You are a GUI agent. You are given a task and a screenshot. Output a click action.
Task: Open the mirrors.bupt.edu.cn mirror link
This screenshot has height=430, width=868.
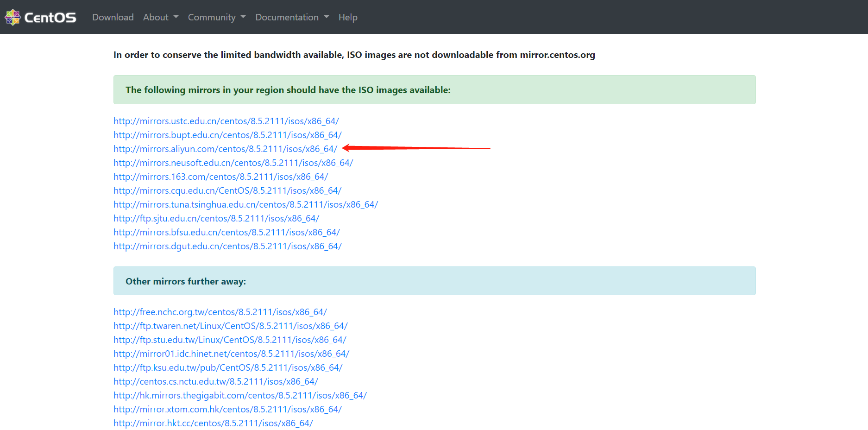(x=228, y=135)
